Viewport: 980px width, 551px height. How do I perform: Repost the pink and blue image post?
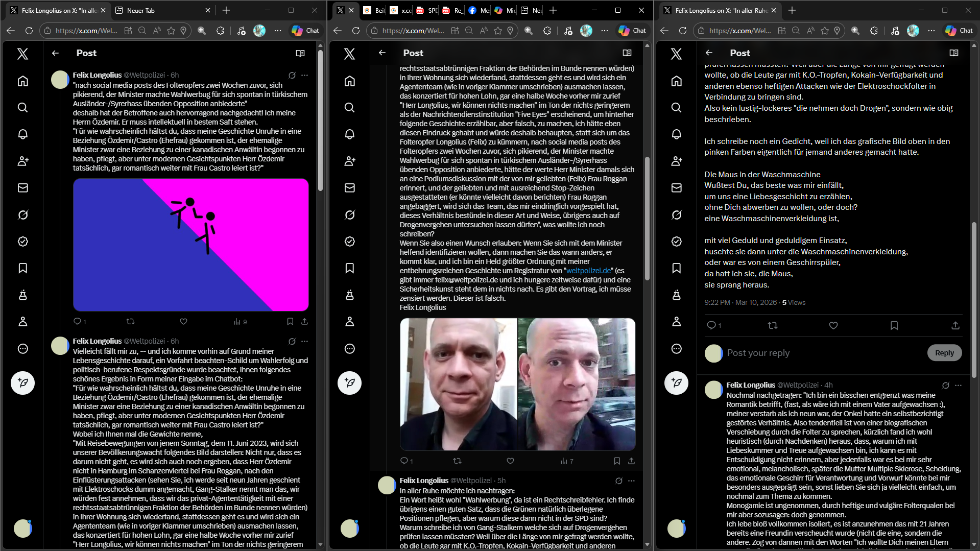tap(130, 322)
